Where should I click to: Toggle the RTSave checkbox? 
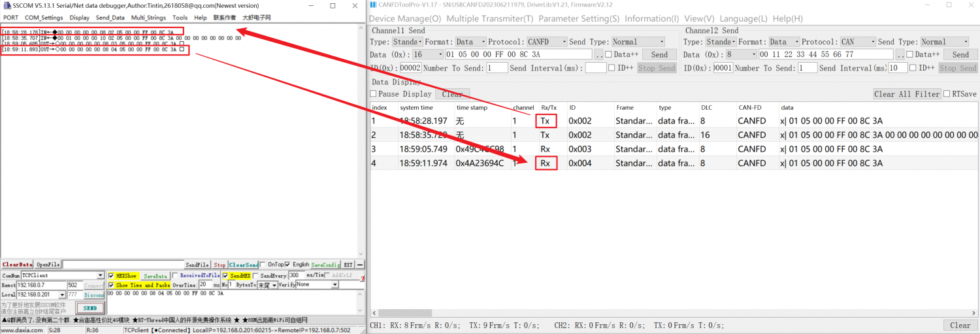point(947,94)
